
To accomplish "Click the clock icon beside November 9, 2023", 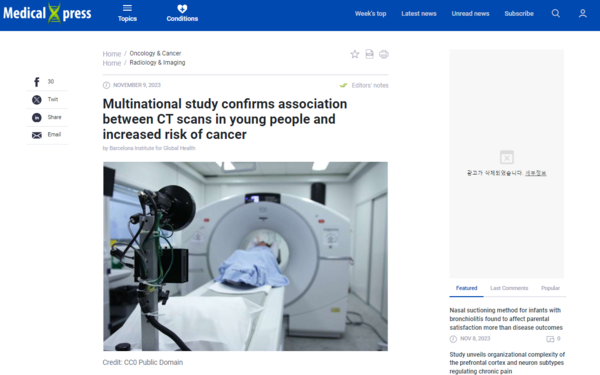I will pos(106,85).
